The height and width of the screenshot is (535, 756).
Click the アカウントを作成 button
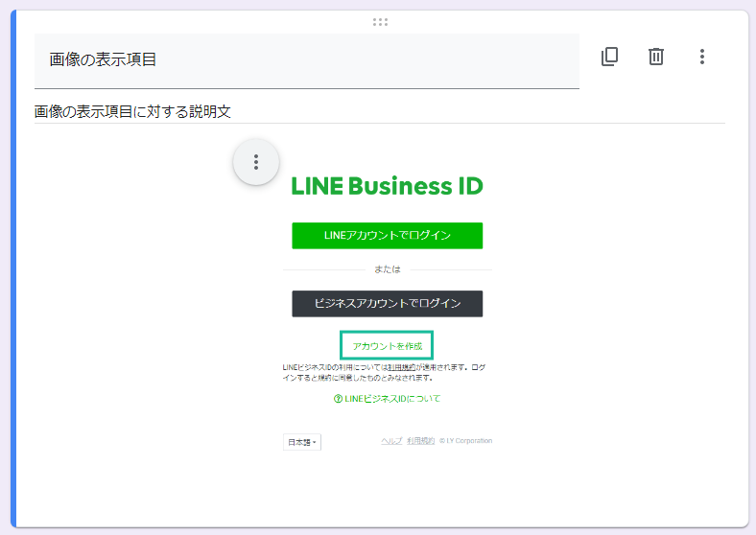point(387,345)
